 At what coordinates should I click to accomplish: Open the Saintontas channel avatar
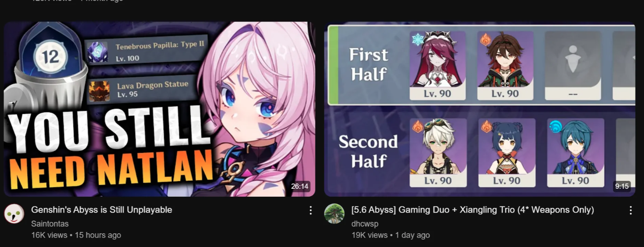pyautogui.click(x=14, y=213)
